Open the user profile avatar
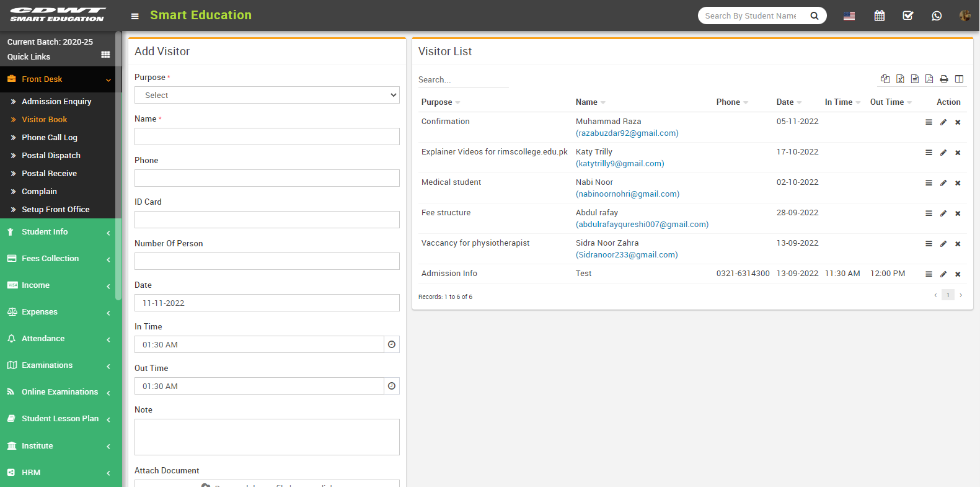980x487 pixels. [x=965, y=16]
